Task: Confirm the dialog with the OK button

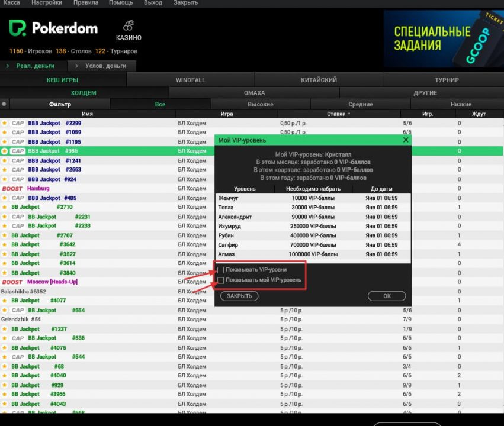Action: [386, 296]
